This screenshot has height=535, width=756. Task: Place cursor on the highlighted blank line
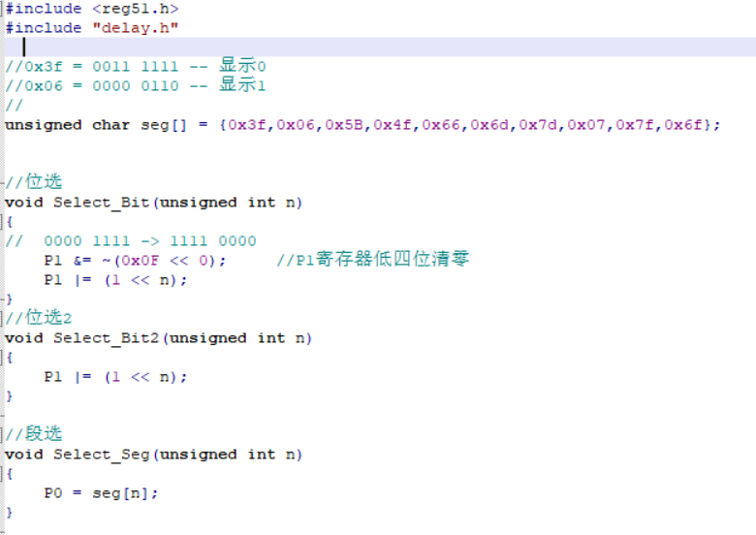tap(378, 47)
